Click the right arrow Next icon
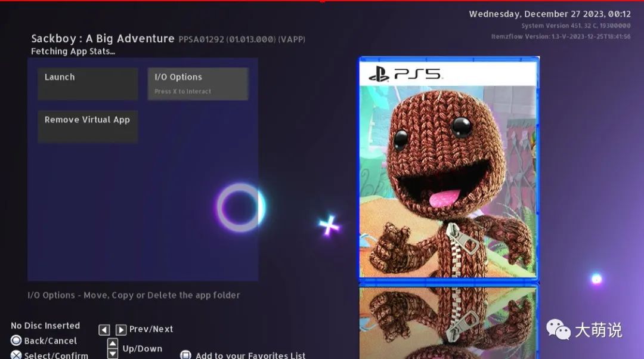The image size is (644, 359). (x=120, y=330)
